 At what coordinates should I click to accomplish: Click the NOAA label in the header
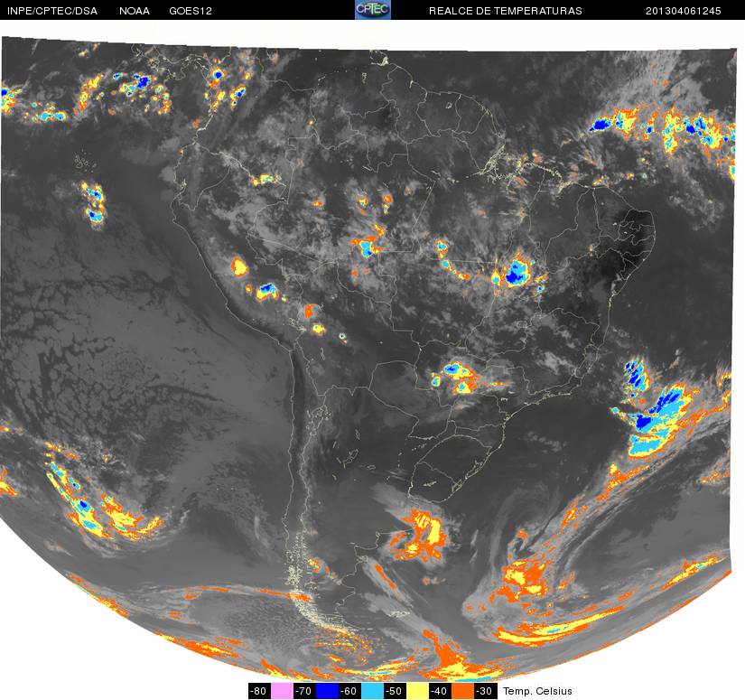135,11
